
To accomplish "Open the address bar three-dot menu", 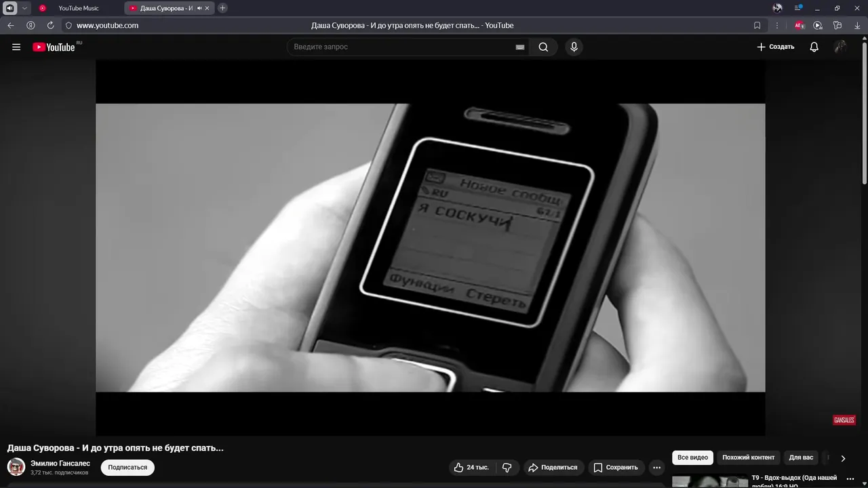I will [777, 25].
